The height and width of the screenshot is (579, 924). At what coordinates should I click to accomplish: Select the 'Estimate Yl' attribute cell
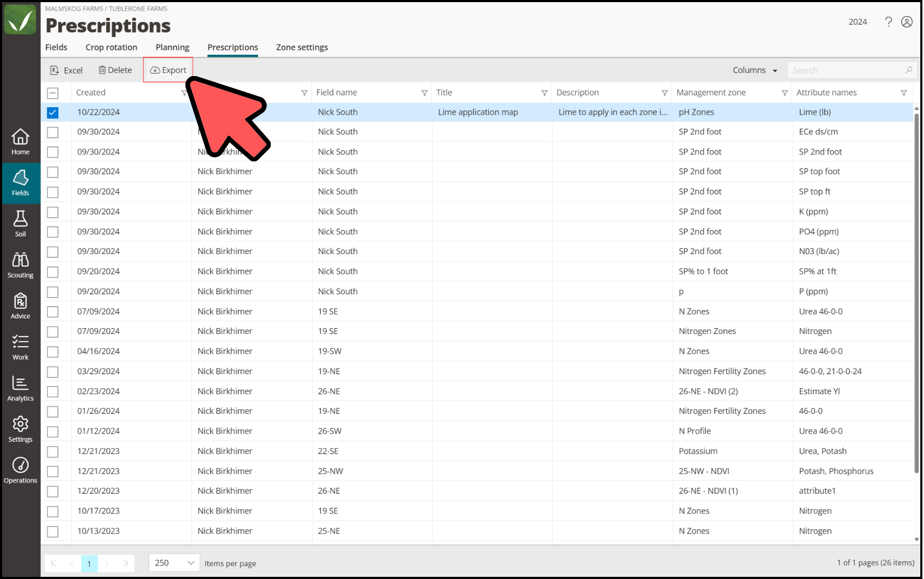tap(819, 391)
